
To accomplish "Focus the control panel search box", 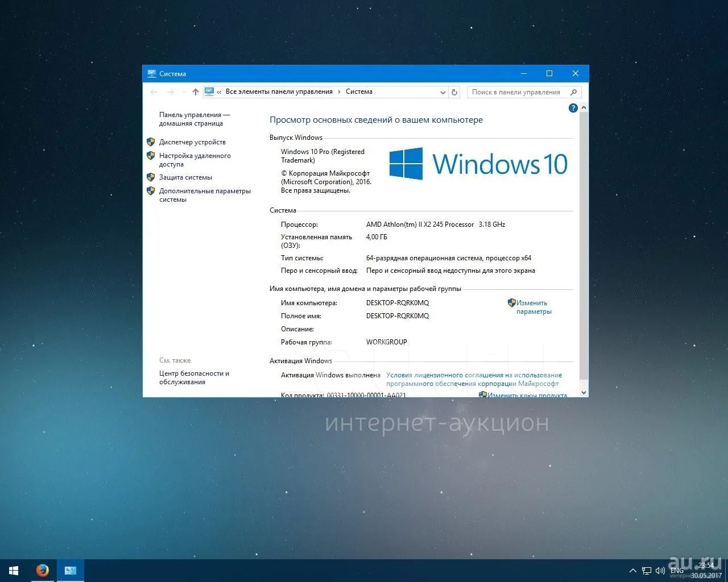I will [x=524, y=92].
